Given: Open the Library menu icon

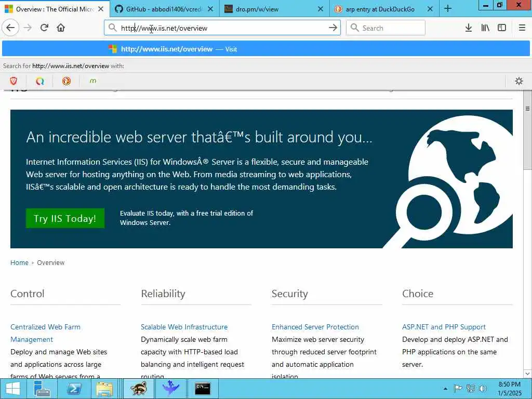Looking at the screenshot, I should [x=485, y=28].
